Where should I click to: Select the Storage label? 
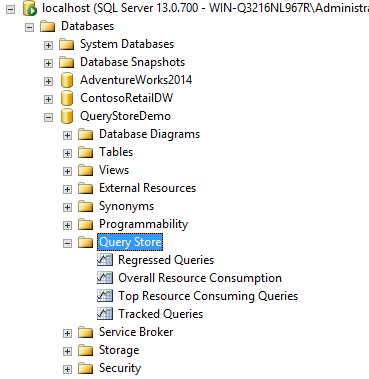pyautogui.click(x=119, y=350)
